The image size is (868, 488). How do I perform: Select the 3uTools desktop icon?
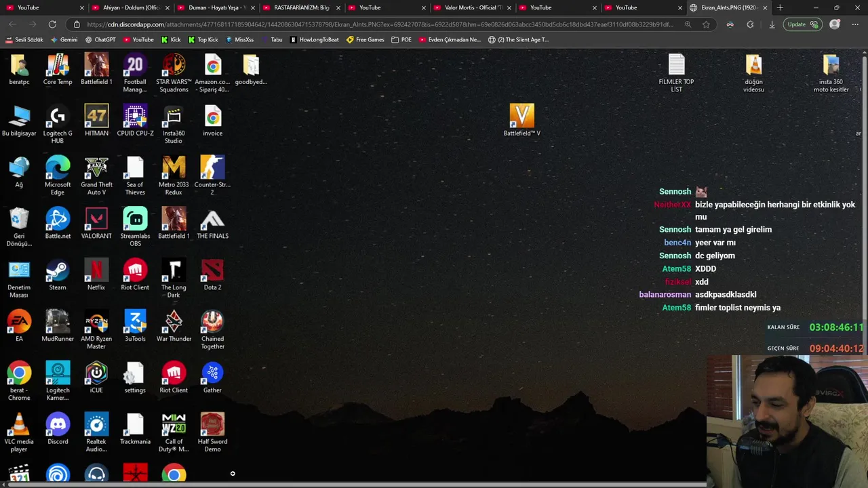135,327
